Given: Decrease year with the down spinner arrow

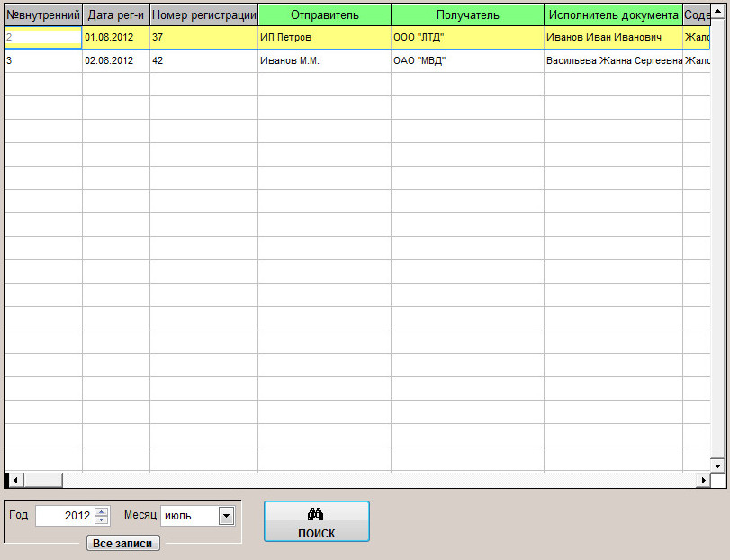Looking at the screenshot, I should coord(102,520).
